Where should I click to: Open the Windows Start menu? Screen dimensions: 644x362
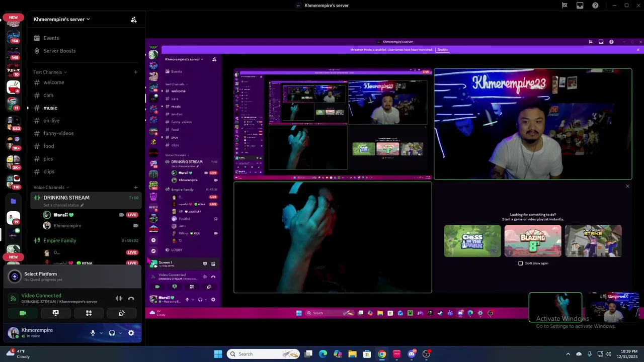218,354
